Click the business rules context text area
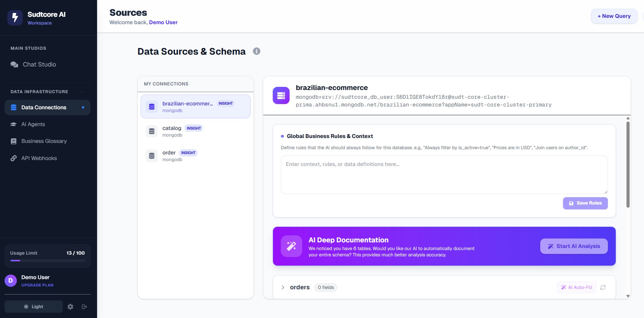Screen dimensions: 644x318 point(444,175)
